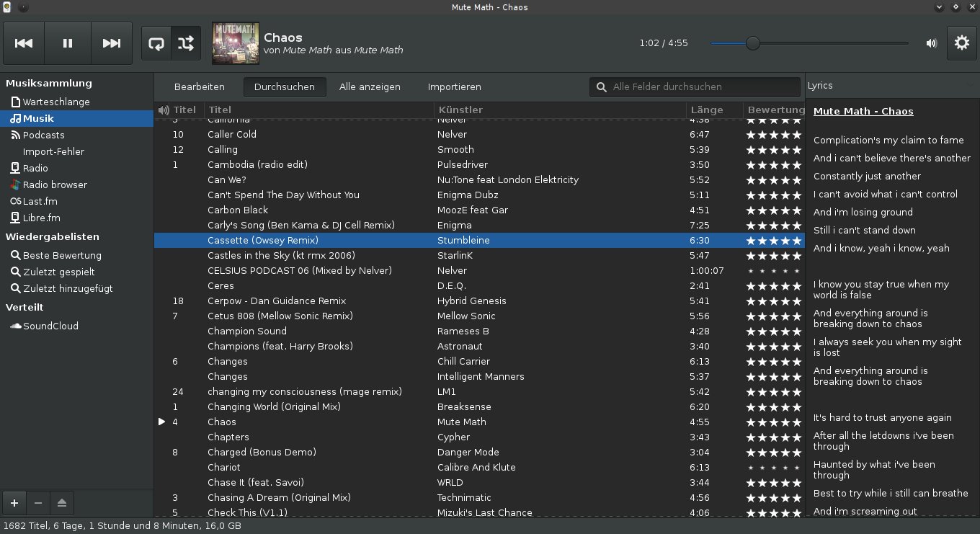Remove playlist with minus button
Image resolution: width=980 pixels, height=534 pixels.
[x=38, y=502]
